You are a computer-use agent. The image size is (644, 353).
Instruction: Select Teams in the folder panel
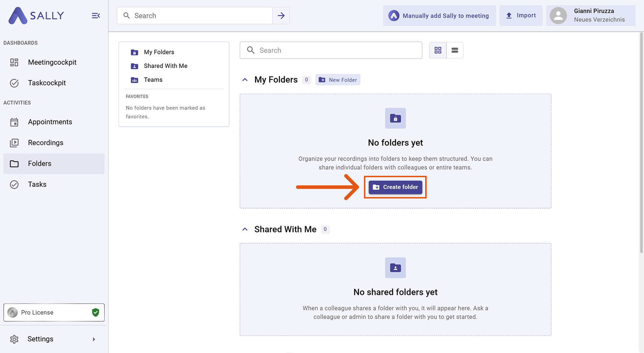[153, 80]
